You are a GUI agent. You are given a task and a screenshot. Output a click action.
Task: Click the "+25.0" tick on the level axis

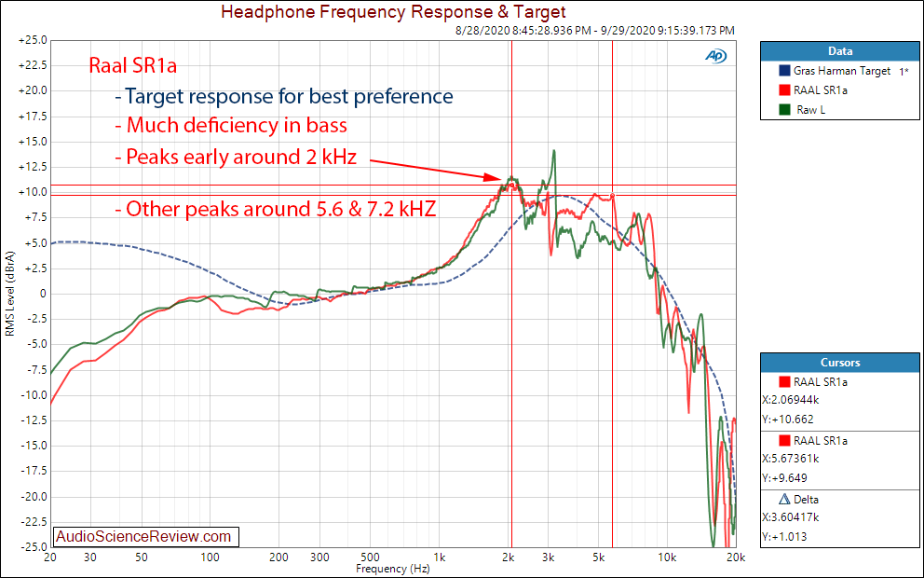tap(33, 40)
